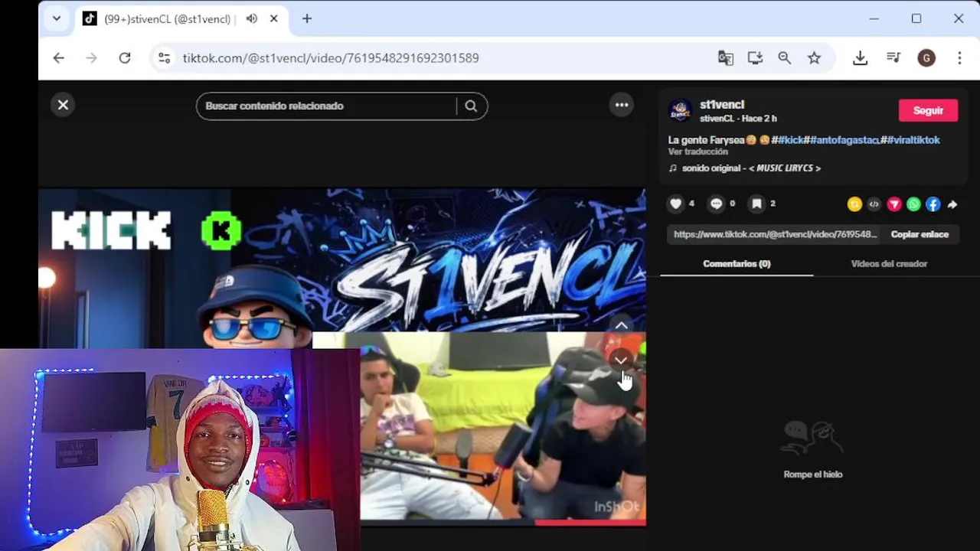Close the TikTok video viewer
Screen dimensions: 980x551
[x=63, y=105]
